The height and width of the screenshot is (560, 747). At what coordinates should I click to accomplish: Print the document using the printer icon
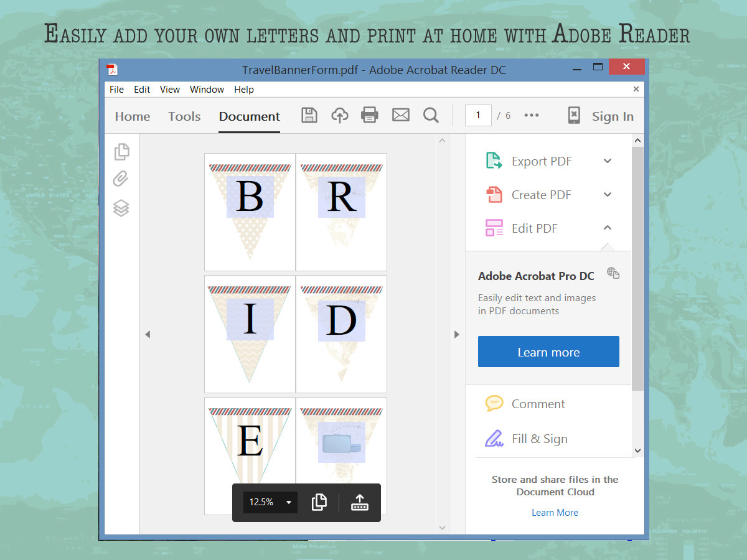[x=370, y=115]
